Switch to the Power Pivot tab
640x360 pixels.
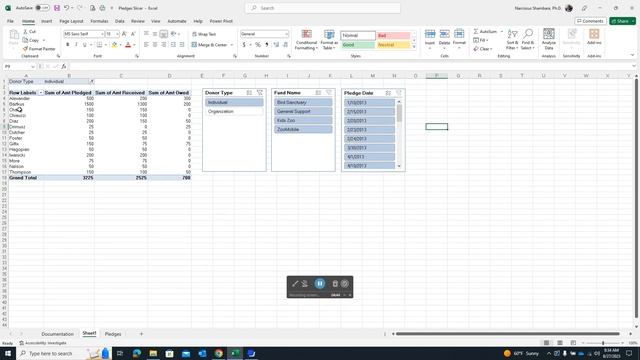click(x=221, y=21)
